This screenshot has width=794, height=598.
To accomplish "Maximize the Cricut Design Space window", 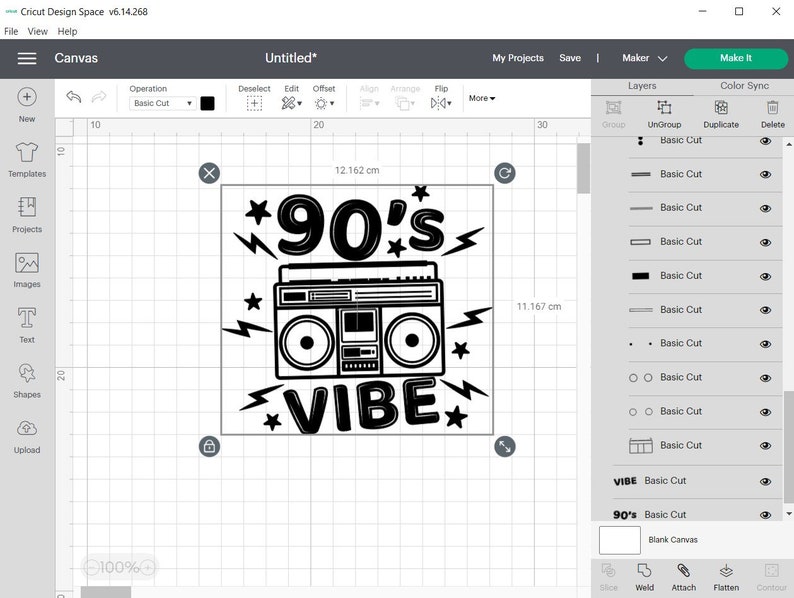I will (739, 11).
